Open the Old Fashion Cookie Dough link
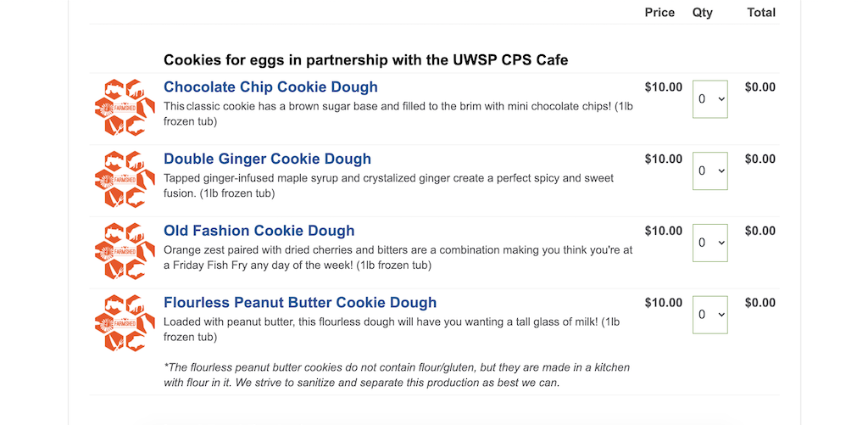This screenshot has width=868, height=425. click(259, 231)
